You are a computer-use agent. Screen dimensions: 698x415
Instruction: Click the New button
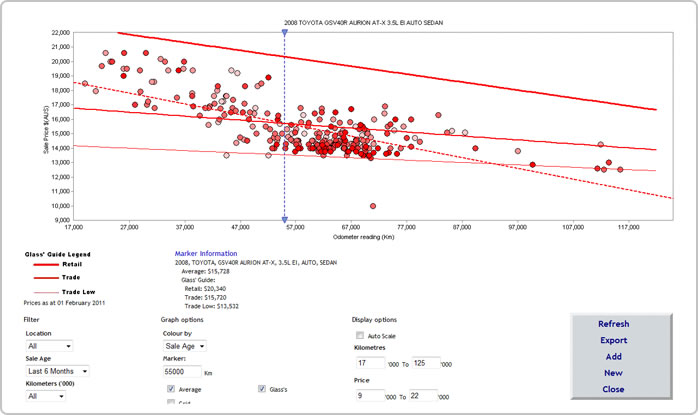coord(613,373)
